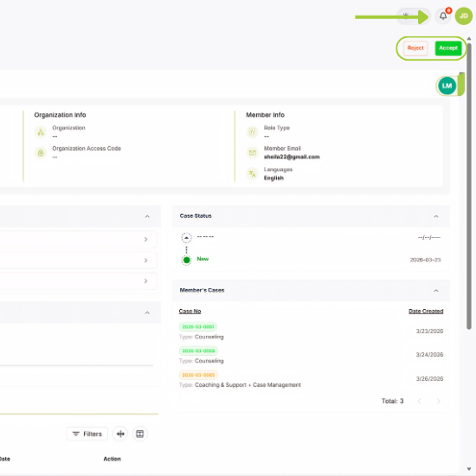Open the green case badge dated 3/23/2026
Screen dimensions: 476x476
(x=198, y=326)
